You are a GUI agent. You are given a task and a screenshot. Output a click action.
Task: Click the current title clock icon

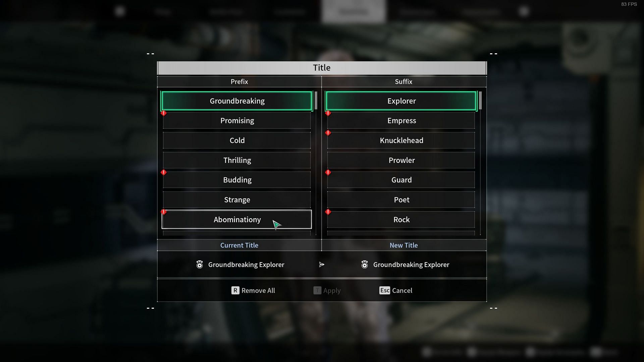200,264
